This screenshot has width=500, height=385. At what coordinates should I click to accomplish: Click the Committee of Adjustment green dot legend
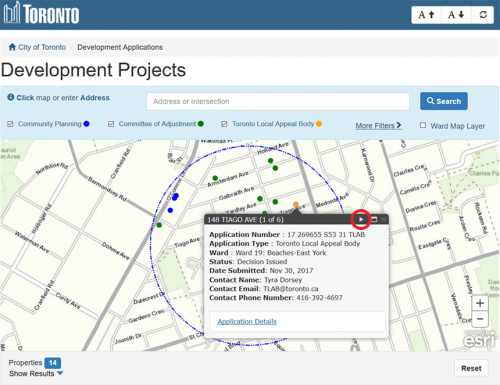(201, 124)
